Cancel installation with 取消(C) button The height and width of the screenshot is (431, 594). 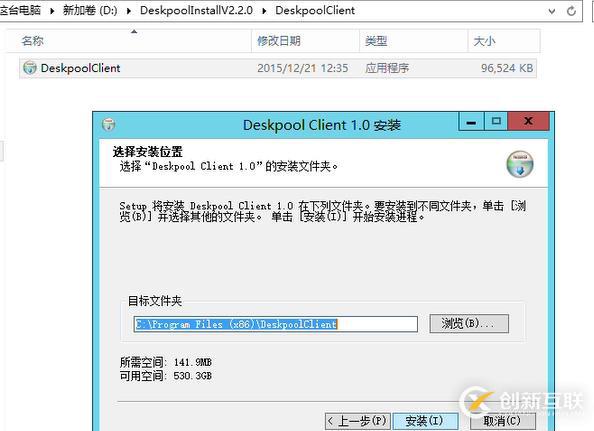[503, 421]
